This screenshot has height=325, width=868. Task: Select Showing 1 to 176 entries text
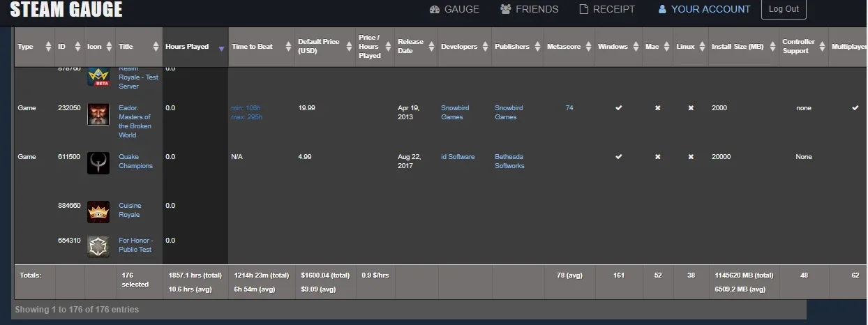(77, 310)
